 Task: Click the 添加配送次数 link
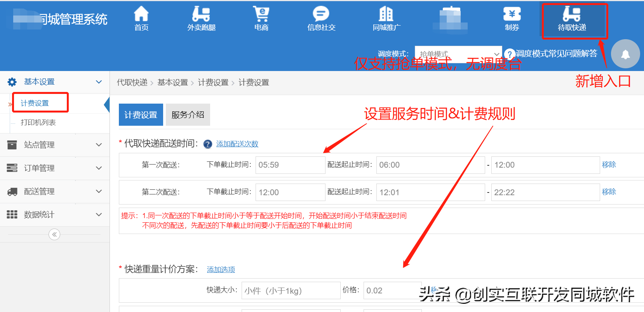[237, 144]
